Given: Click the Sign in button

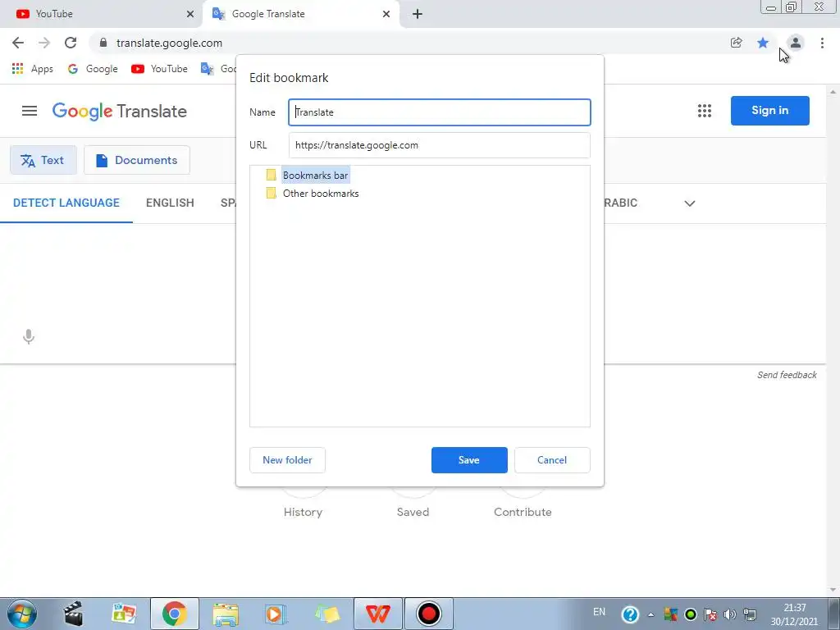Looking at the screenshot, I should coord(769,111).
